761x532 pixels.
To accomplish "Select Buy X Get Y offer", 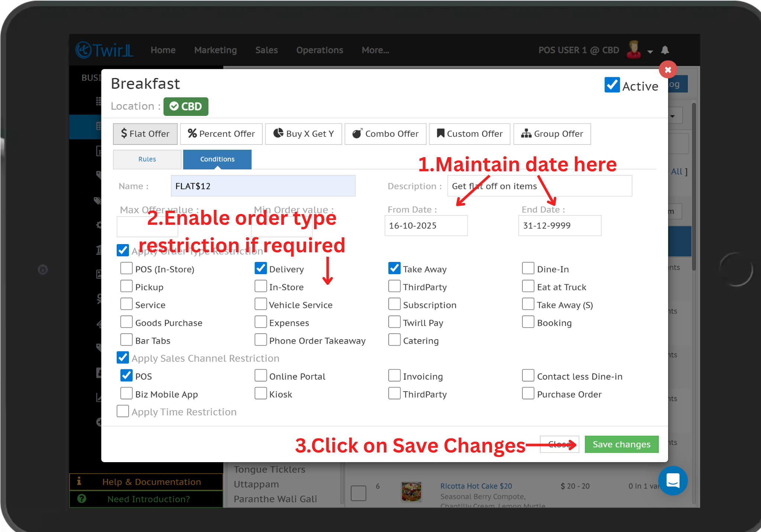I will (304, 134).
